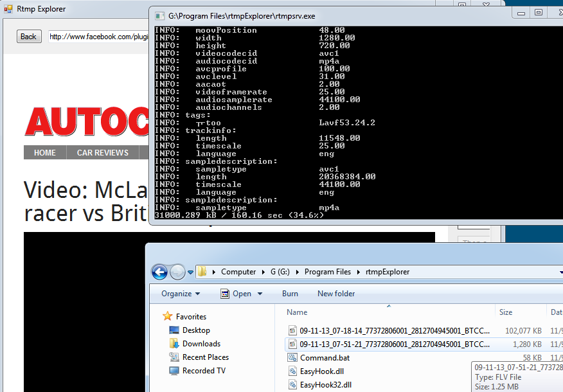Click the Recorded TV icon
The image size is (563, 392).
[x=174, y=370]
